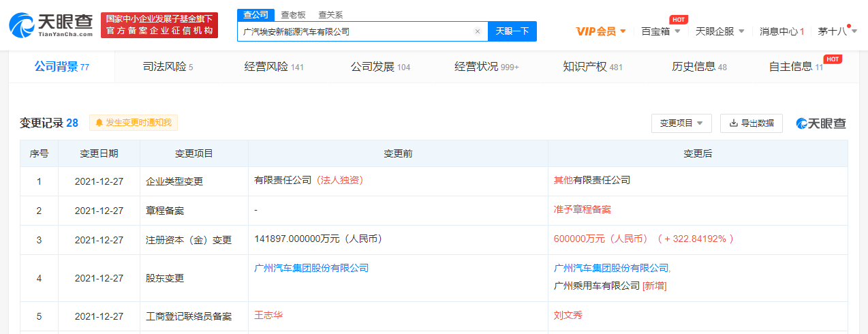Open the VIP会员 dropdown menu
Viewport: 868px width, 334px height.
pos(601,31)
